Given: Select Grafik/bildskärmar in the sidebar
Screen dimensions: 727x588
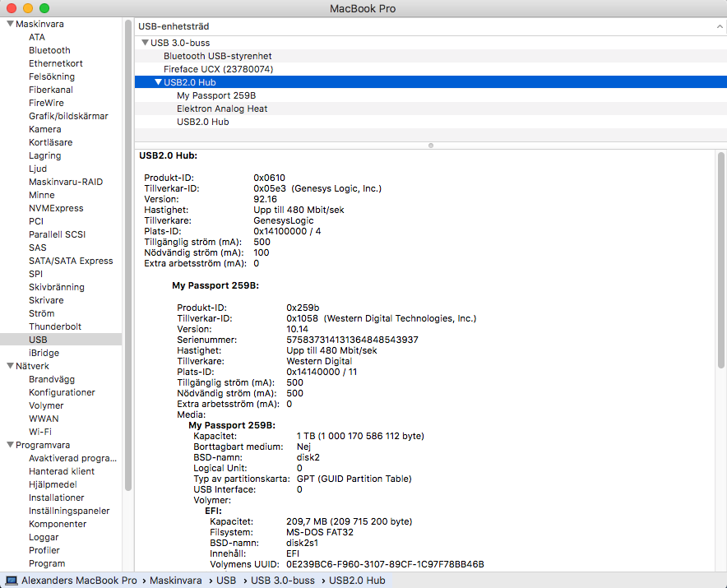Looking at the screenshot, I should coord(68,116).
